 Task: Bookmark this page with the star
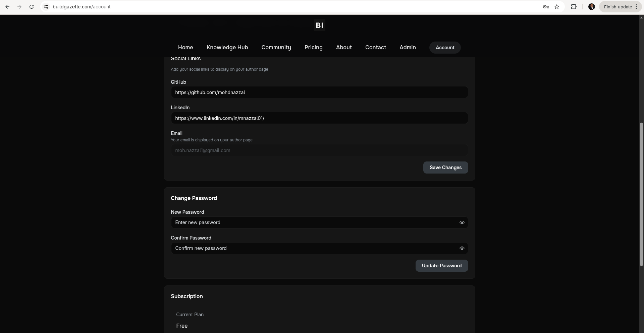pos(557,7)
